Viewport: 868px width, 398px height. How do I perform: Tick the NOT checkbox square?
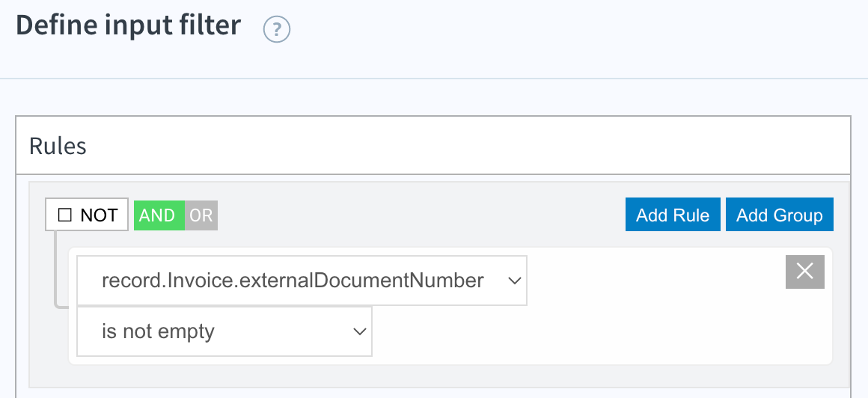click(65, 215)
